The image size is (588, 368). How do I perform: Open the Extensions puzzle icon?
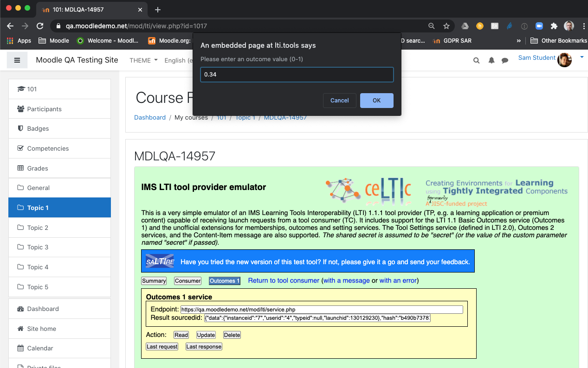[x=554, y=26]
